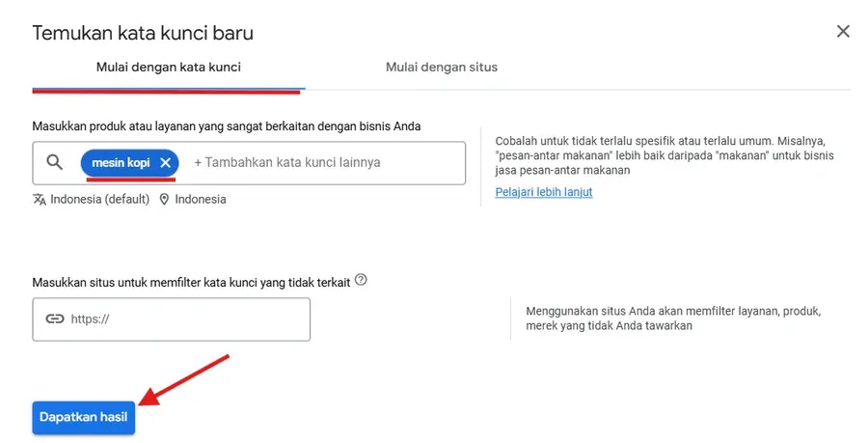Image resolution: width=868 pixels, height=443 pixels.
Task: Click the search magnifier icon in keyword box
Action: click(x=54, y=162)
